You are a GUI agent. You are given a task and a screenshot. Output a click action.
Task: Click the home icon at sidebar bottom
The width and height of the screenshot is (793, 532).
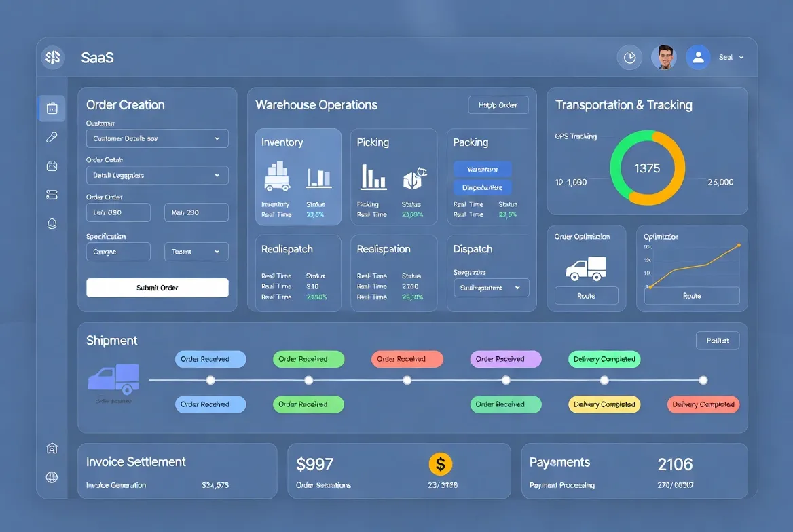52,448
